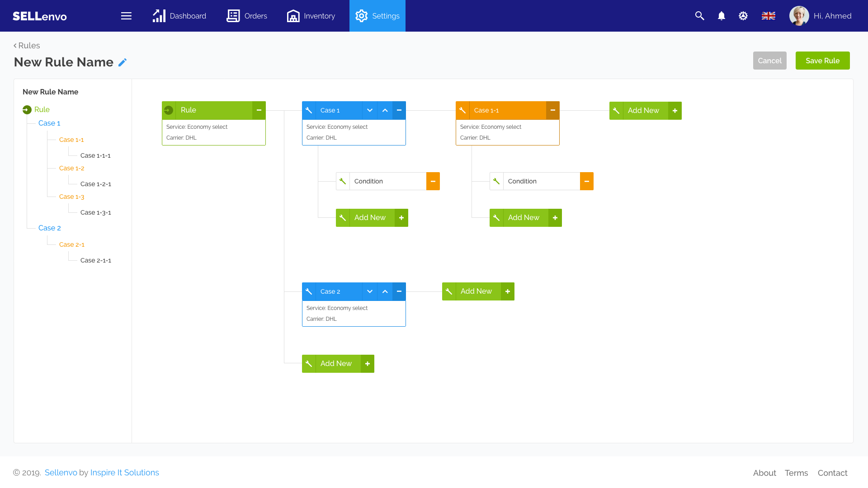868x488 pixels.
Task: Click the gear icon beside the notifications bell
Action: 743,16
